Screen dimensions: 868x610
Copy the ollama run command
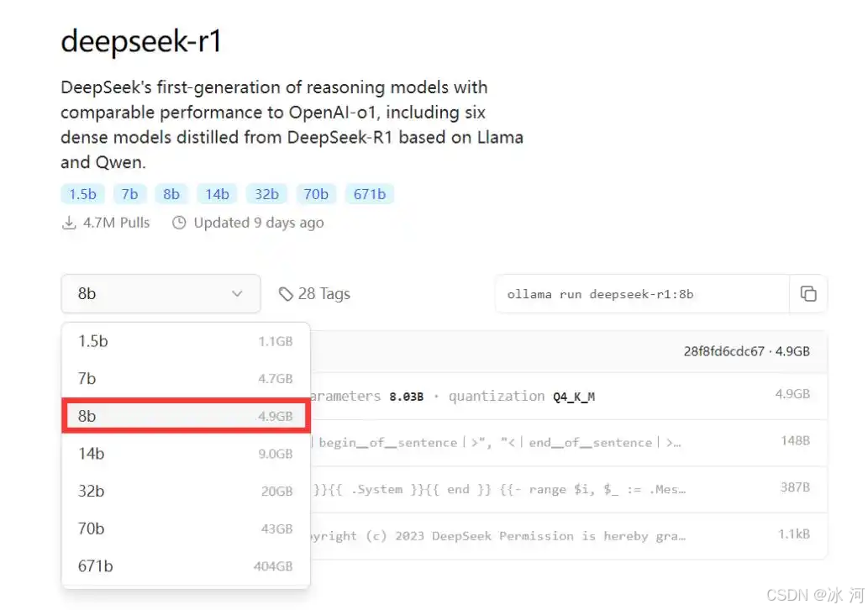(808, 294)
